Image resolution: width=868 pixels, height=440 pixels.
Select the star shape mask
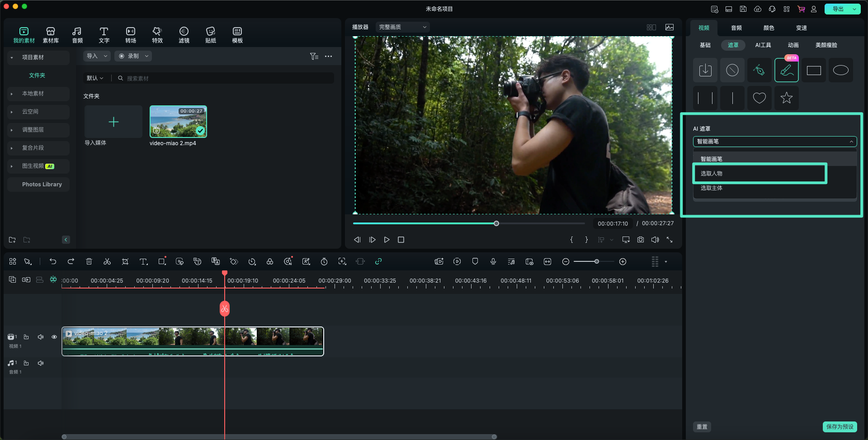786,98
